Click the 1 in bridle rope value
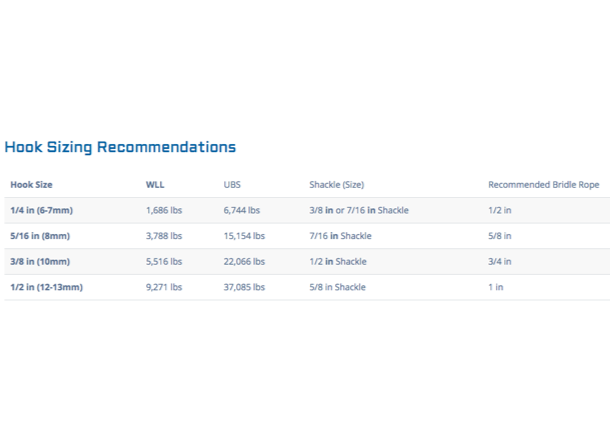610x441 pixels. coord(496,287)
